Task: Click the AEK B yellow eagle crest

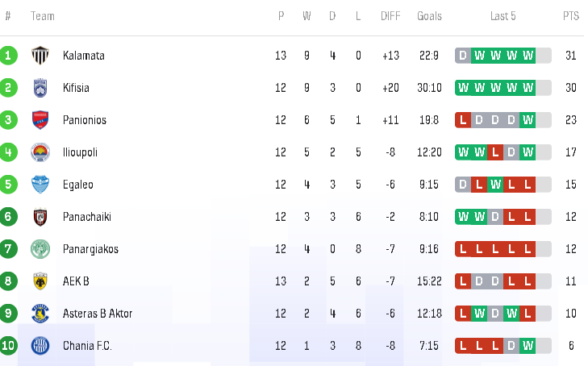Action: [x=40, y=281]
